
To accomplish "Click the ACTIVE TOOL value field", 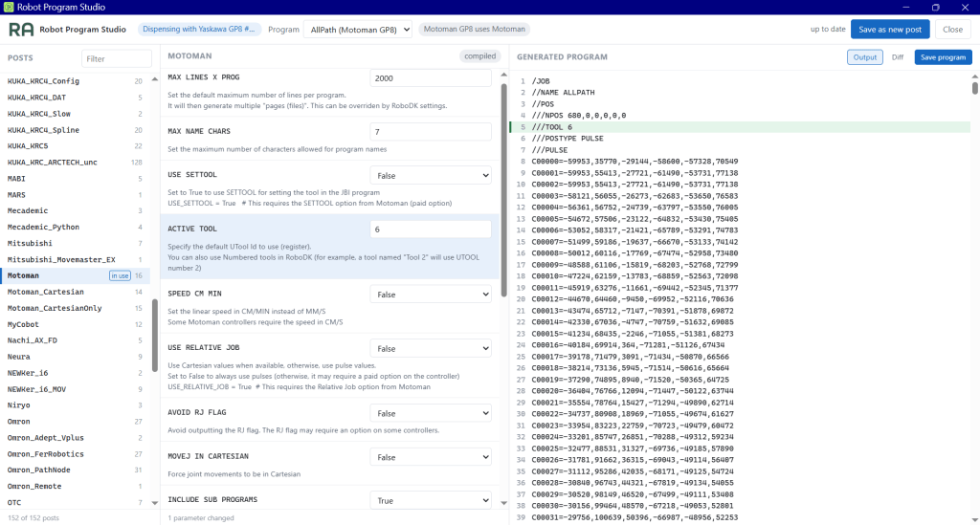I will click(x=431, y=230).
